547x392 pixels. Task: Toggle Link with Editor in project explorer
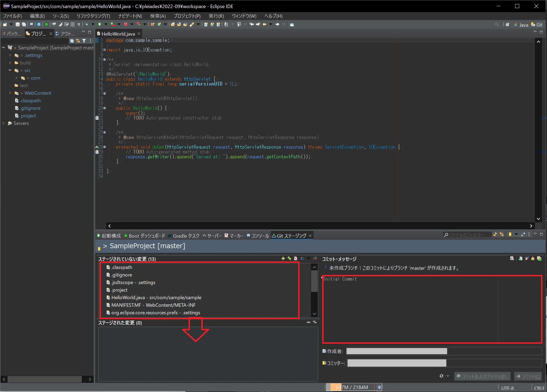click(78, 41)
